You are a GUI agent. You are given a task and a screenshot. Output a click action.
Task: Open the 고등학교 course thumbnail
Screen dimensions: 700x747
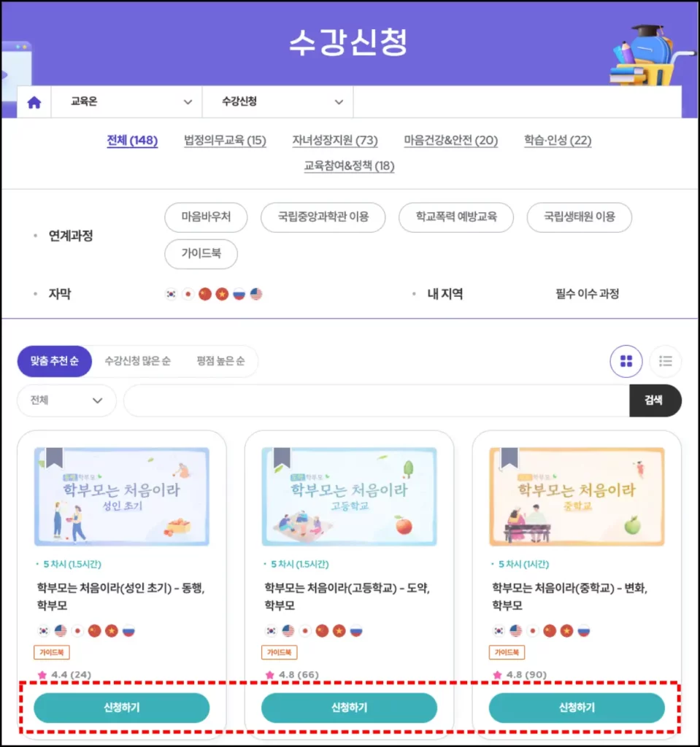(x=349, y=496)
